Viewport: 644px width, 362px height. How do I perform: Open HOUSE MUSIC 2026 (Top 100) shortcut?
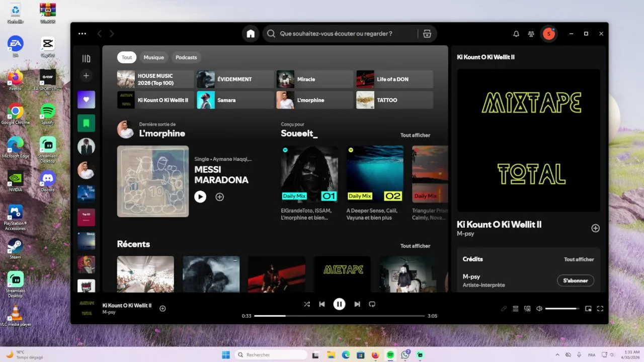click(155, 79)
